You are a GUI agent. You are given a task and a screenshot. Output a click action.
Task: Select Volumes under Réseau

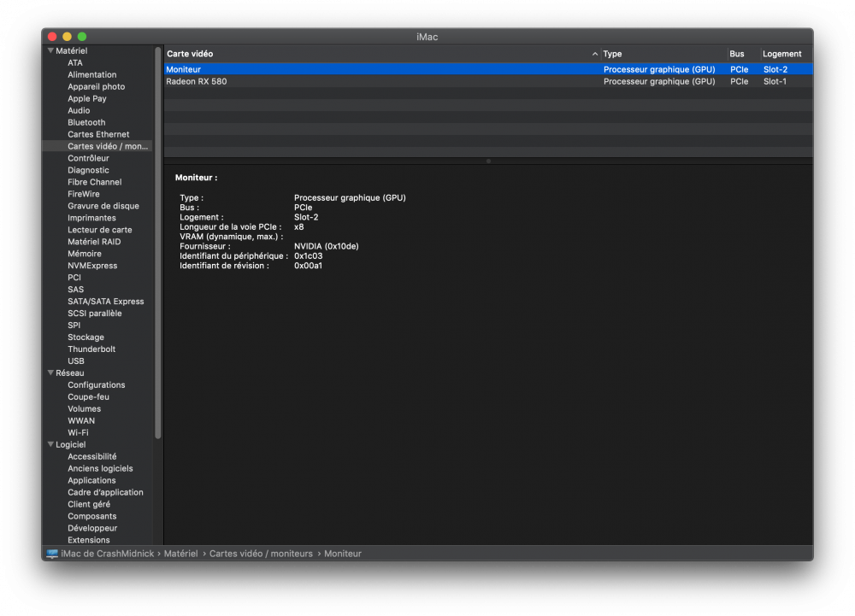tap(84, 409)
